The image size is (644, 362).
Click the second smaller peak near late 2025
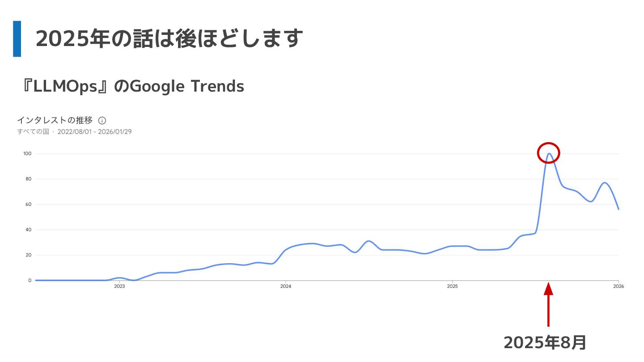click(x=604, y=183)
